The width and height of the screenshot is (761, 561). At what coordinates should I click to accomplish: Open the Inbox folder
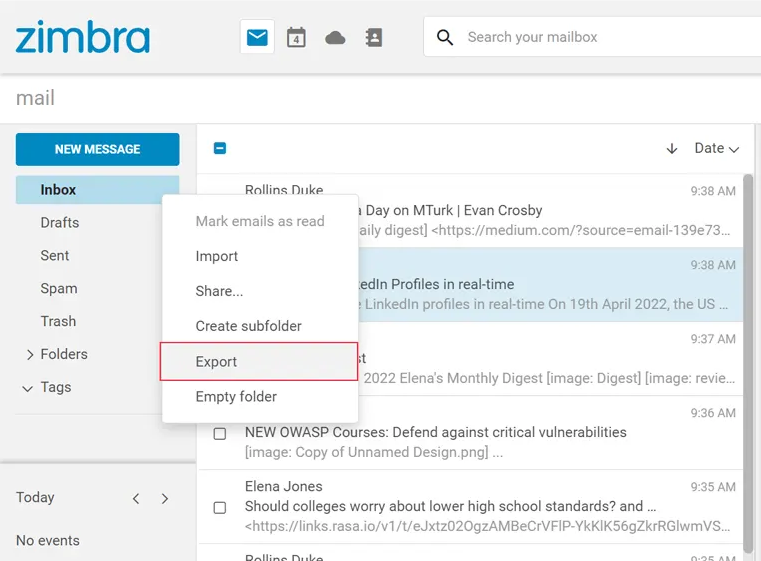(x=98, y=190)
